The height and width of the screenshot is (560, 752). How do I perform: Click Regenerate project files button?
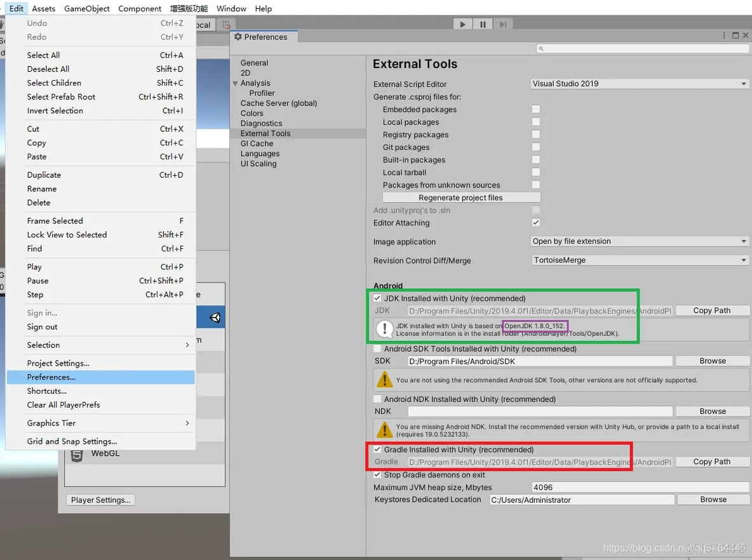(x=461, y=197)
